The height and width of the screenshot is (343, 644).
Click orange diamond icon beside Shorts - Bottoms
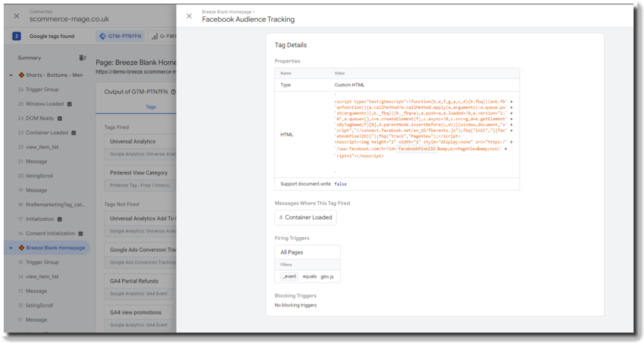click(x=21, y=75)
